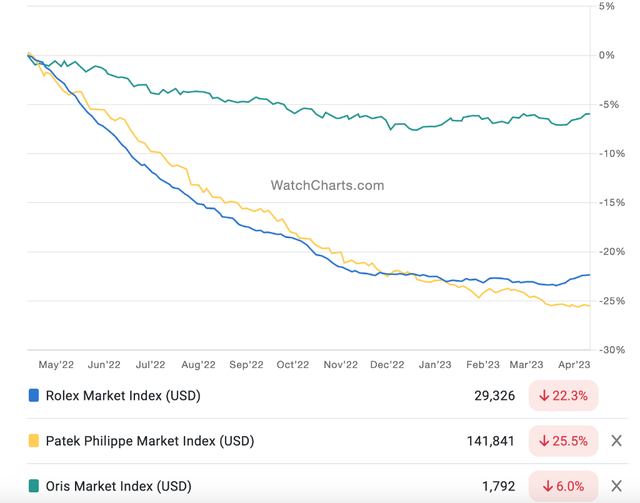Click the Apr'23 label on the time axis
Viewport: 640px width, 503px height.
coord(574,366)
